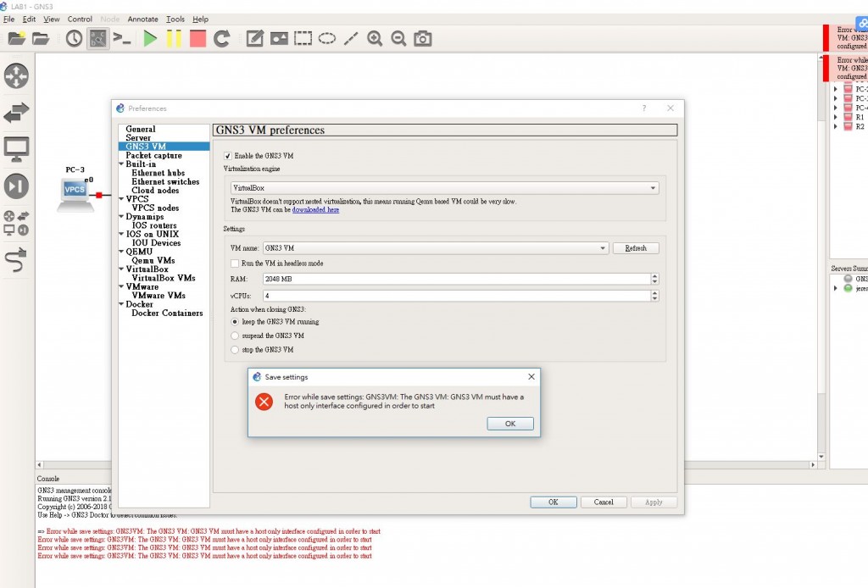The height and width of the screenshot is (588, 868).
Task: Open the snapshot manager clock icon
Action: point(74,39)
